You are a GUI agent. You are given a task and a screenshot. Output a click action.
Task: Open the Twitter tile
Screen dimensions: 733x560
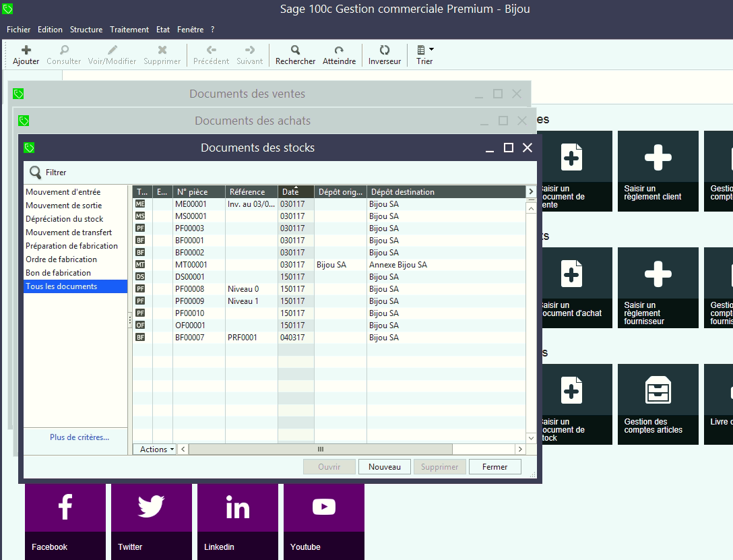[x=152, y=522]
